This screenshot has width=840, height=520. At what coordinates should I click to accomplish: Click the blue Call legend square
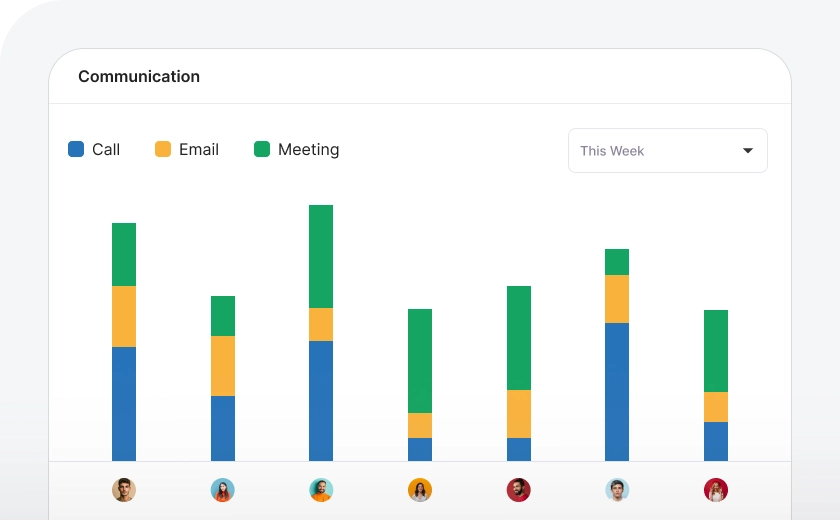tap(76, 150)
